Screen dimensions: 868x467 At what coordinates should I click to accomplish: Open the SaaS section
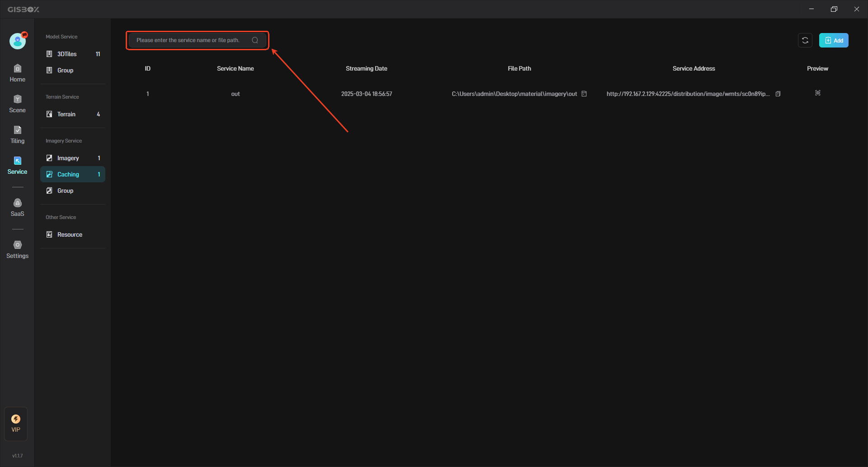[x=17, y=208]
